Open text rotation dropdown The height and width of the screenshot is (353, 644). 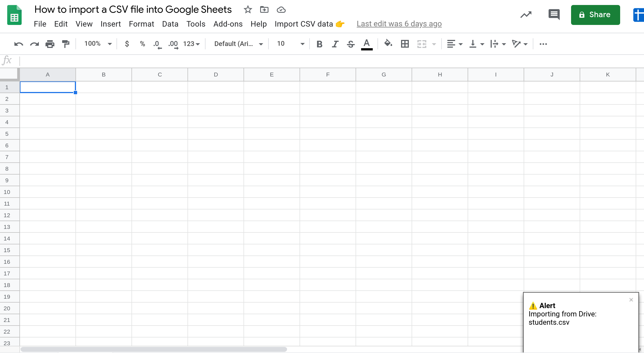519,44
